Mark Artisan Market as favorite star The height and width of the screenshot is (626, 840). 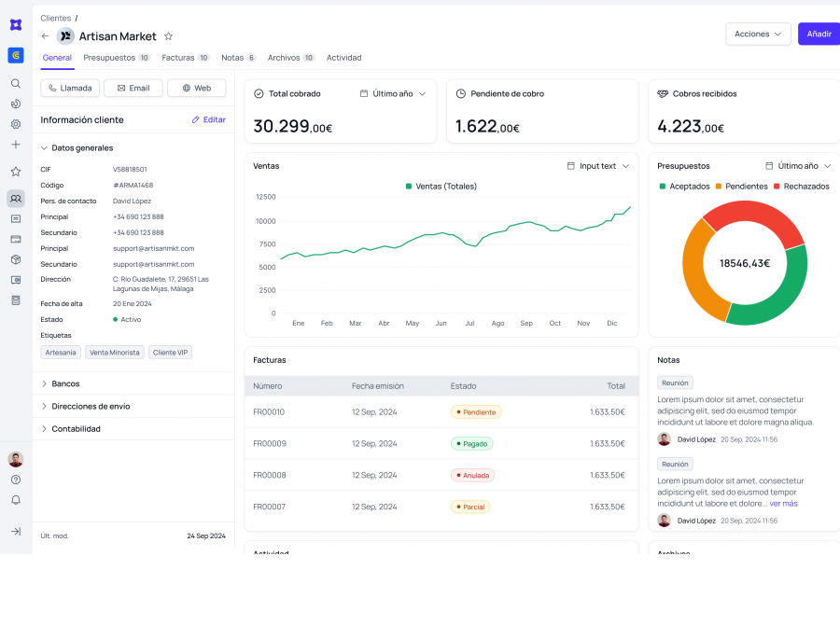point(168,36)
